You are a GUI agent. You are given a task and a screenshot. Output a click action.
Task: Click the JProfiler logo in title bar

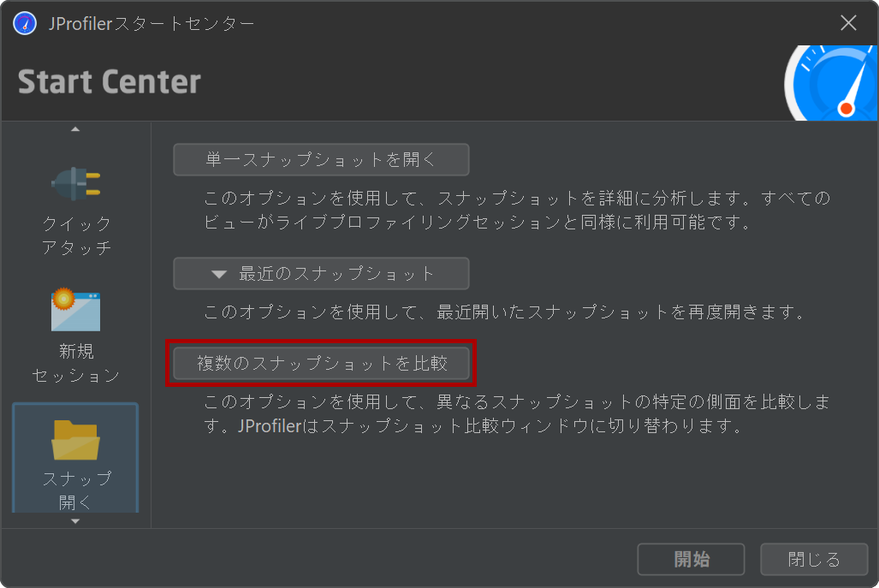25,24
